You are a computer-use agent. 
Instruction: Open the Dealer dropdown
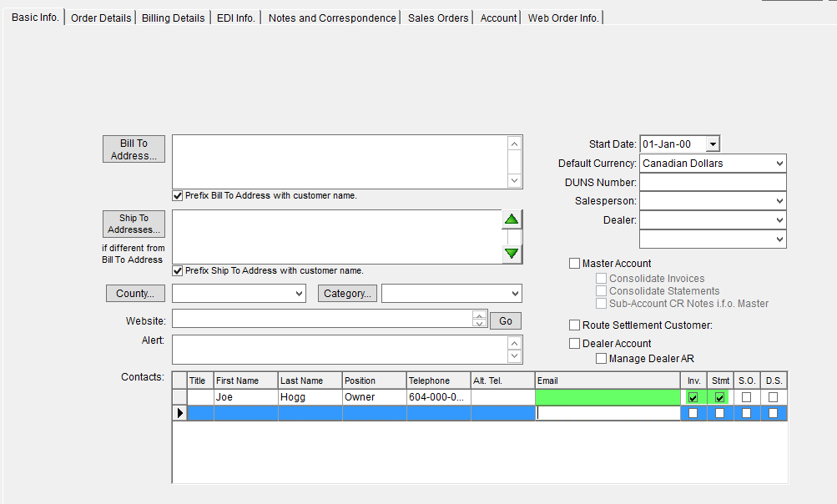779,220
